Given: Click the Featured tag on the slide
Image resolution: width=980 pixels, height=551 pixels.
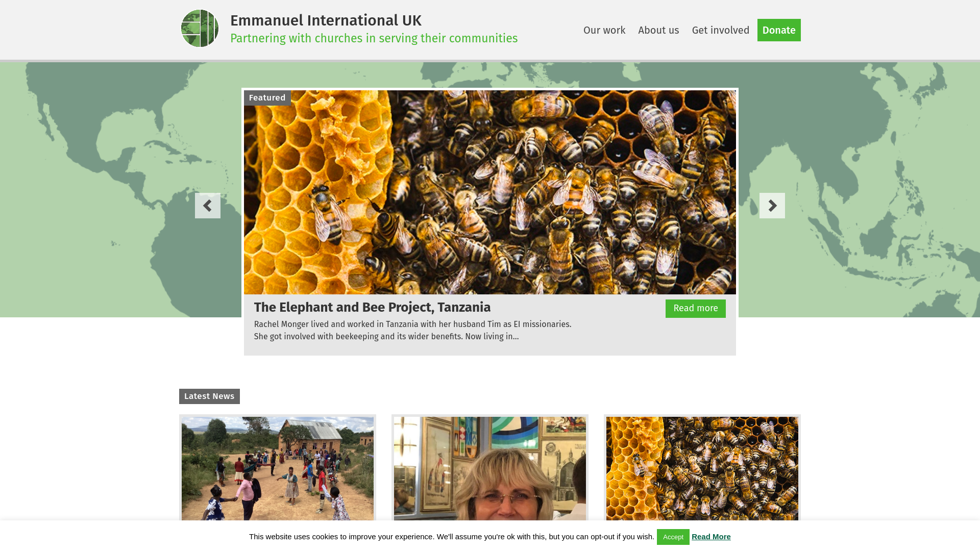Looking at the screenshot, I should click(267, 98).
